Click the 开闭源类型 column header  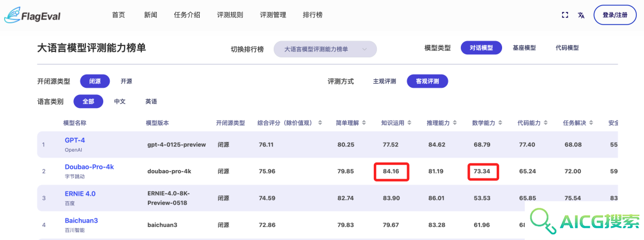(x=230, y=123)
